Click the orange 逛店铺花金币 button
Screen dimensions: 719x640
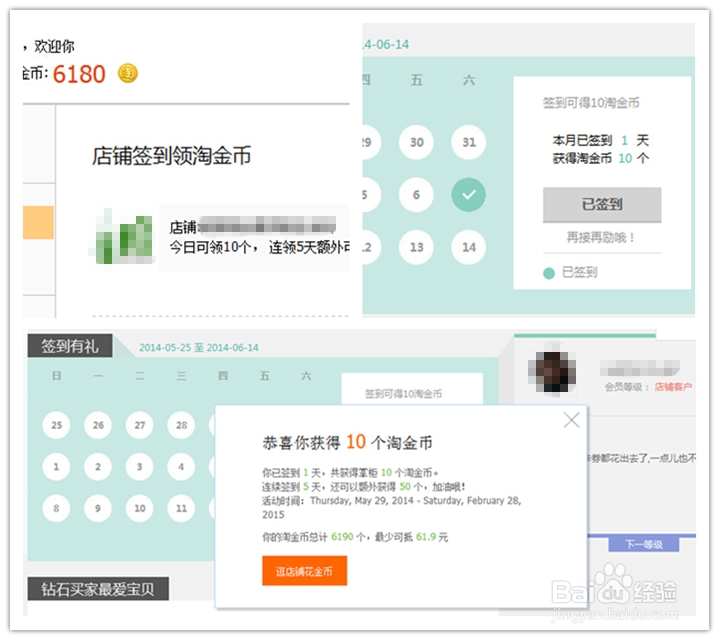pos(304,571)
